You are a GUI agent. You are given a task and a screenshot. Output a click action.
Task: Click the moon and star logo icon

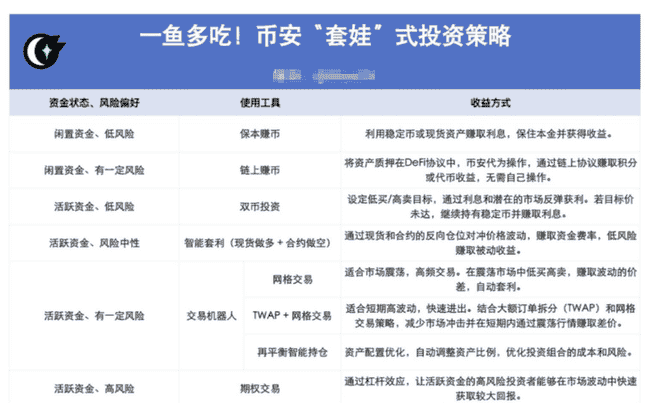tap(44, 49)
